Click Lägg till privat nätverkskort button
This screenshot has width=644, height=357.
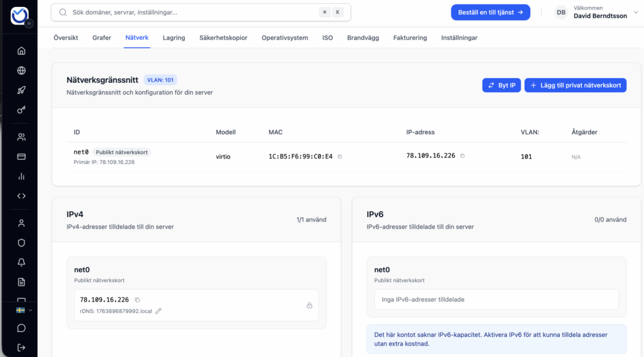(x=575, y=85)
